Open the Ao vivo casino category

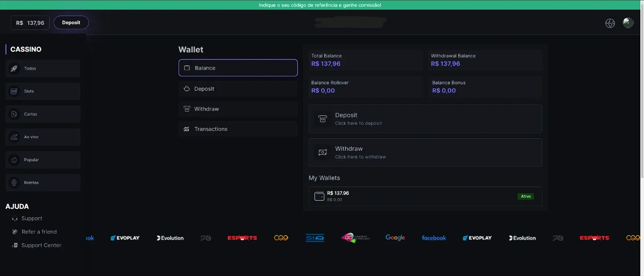(43, 137)
